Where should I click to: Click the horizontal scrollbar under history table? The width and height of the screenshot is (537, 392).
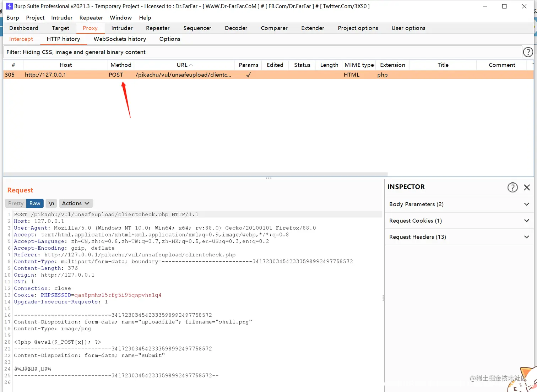(x=195, y=174)
